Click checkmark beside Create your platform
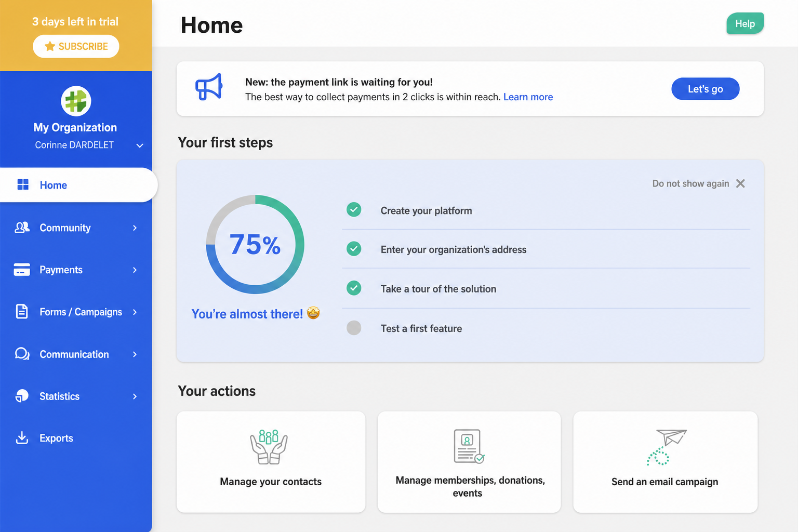Image resolution: width=798 pixels, height=532 pixels. pyautogui.click(x=354, y=210)
